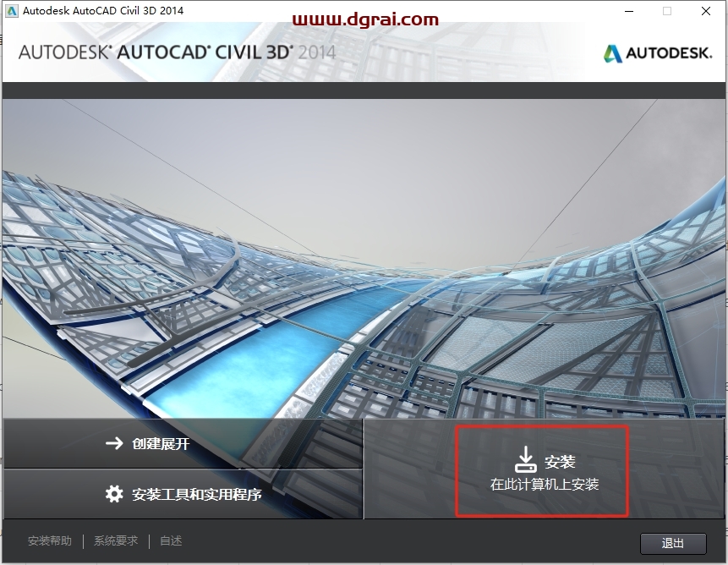The image size is (728, 565).
Task: Open the 安装帮助 installation help link
Action: pos(50,540)
